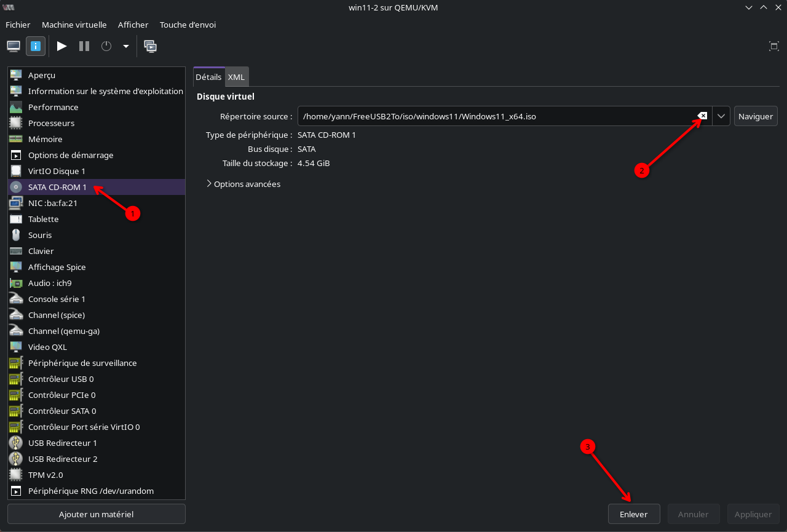Expand Options avancées section
The height and width of the screenshot is (532, 787).
(243, 184)
